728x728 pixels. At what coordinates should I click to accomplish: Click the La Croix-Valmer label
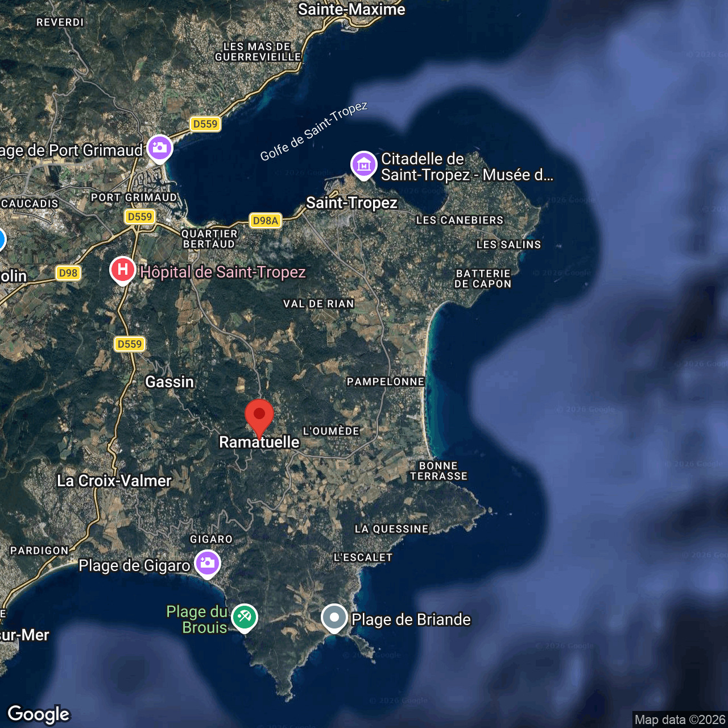click(x=114, y=481)
